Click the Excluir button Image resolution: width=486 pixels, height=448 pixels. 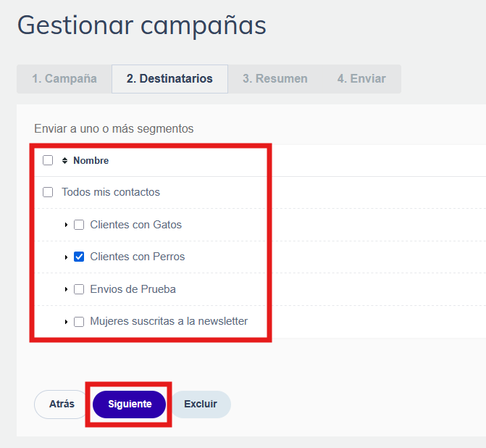click(201, 405)
